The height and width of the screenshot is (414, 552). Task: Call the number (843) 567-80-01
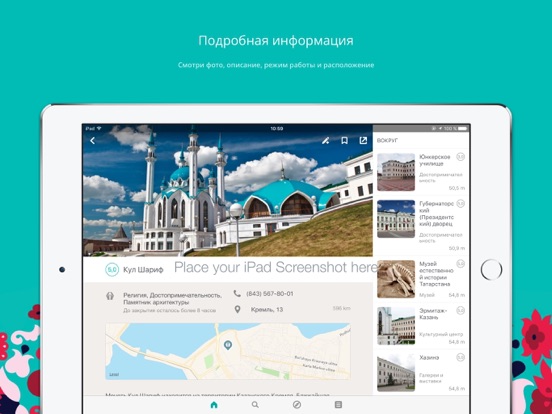(270, 294)
